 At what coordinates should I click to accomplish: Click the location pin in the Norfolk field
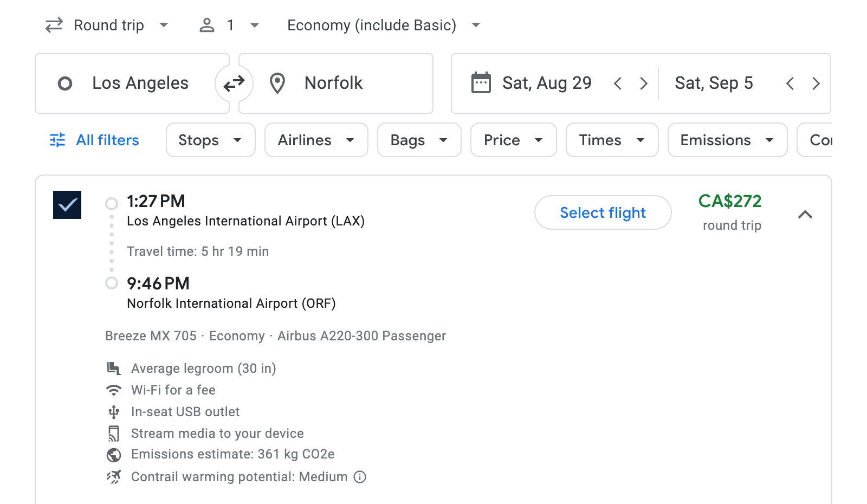[x=277, y=83]
